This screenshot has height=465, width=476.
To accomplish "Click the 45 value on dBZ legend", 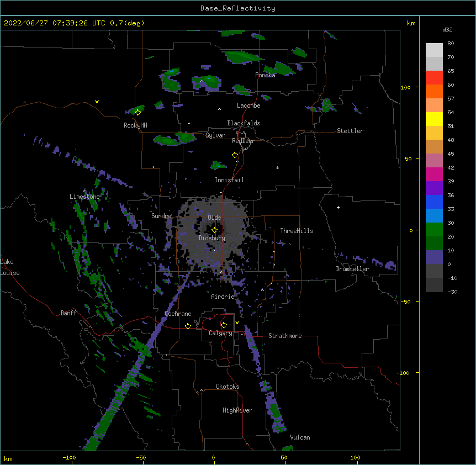I will pos(451,154).
